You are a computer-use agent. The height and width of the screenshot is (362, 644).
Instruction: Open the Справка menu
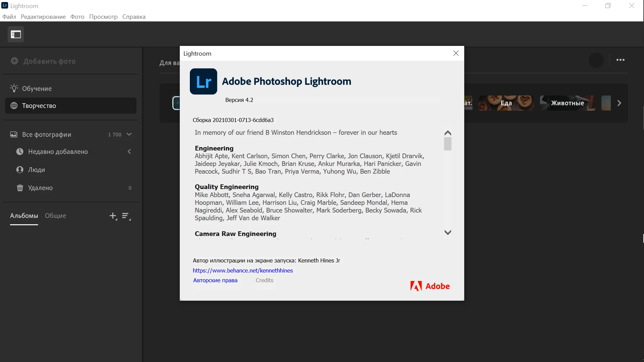pos(134,17)
